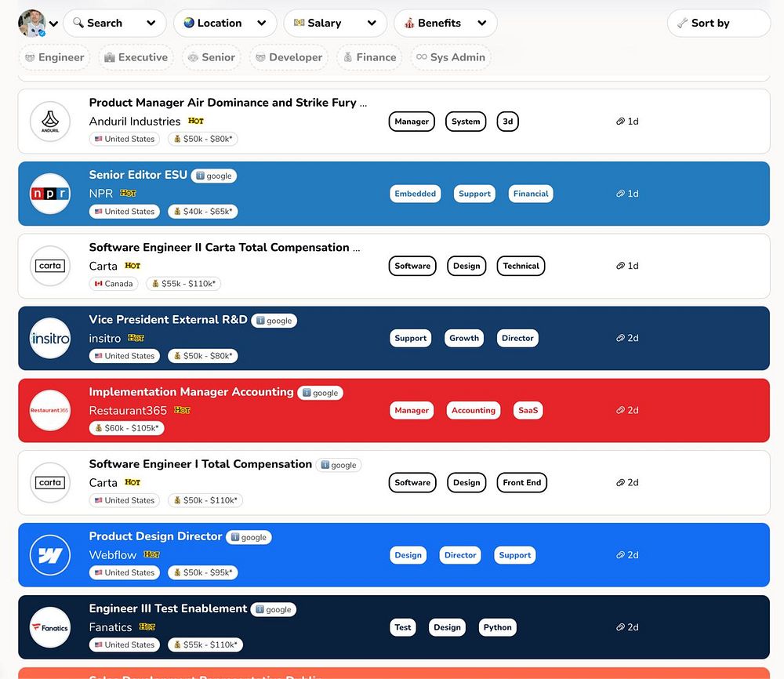Click $60k - $105k salary chip
The width and height of the screenshot is (784, 679).
(x=126, y=428)
